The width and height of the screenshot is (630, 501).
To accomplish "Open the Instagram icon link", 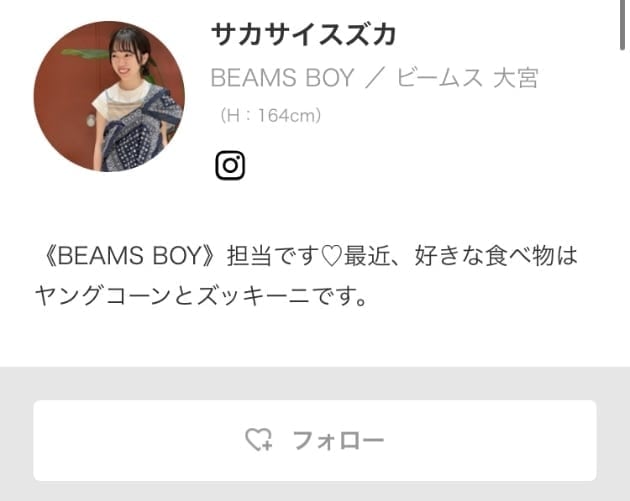I will [x=230, y=165].
